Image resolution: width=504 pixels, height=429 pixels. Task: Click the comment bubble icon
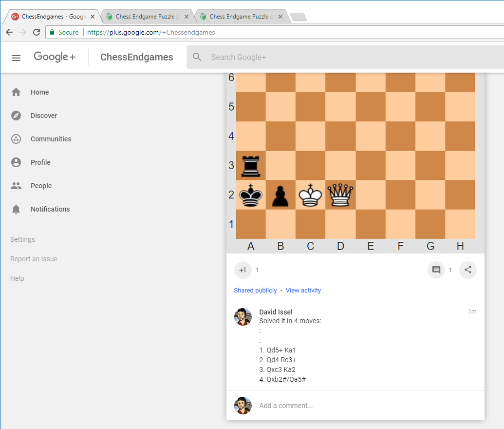436,270
